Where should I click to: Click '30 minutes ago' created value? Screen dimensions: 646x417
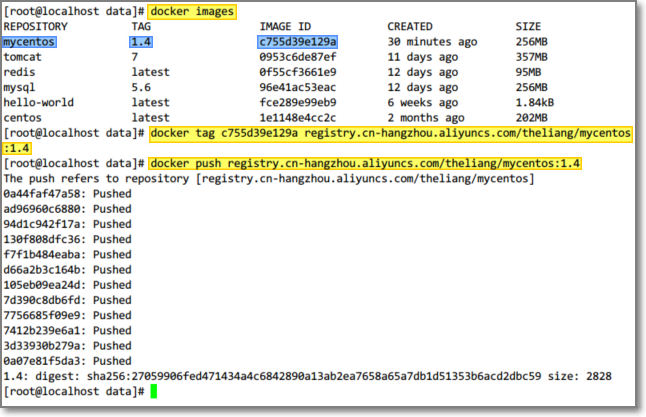tap(432, 42)
